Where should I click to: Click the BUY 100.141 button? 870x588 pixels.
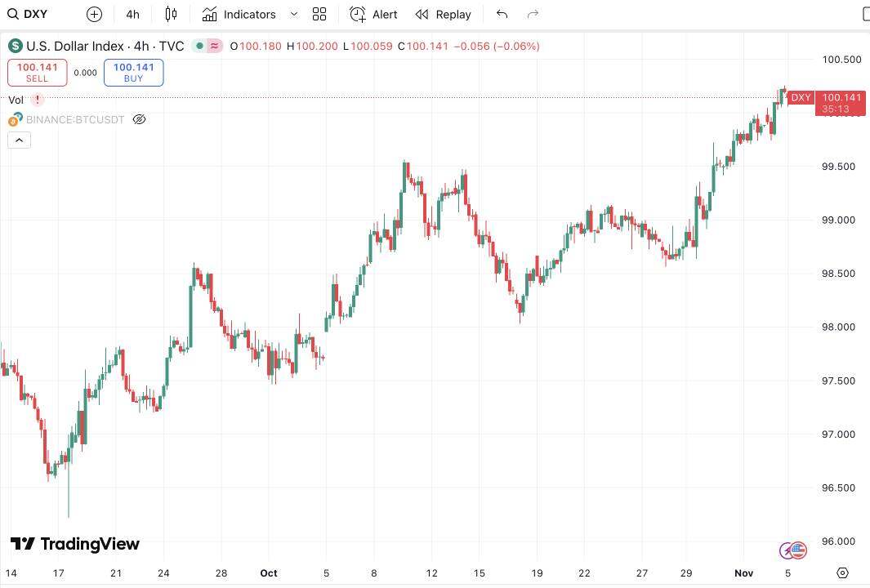[133, 72]
